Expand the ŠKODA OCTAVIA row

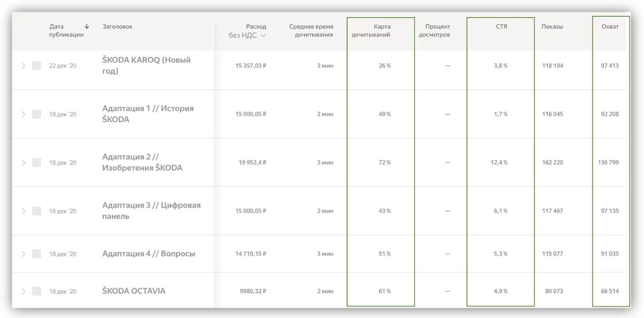tap(23, 291)
